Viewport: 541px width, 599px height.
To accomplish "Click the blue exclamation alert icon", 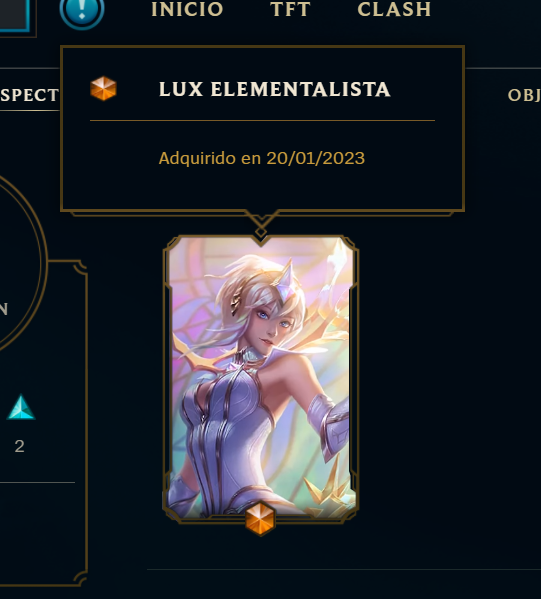I will pyautogui.click(x=82, y=11).
